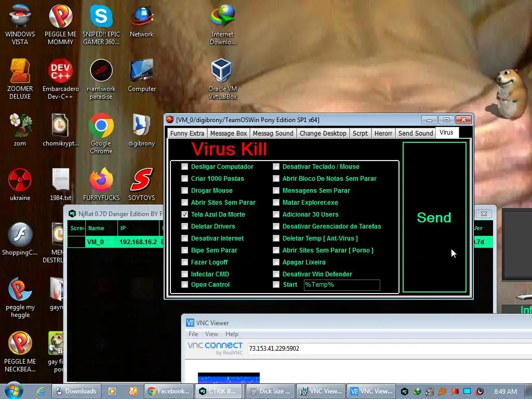Enable Desativar Win Defender checkbox
Screen dimensions: 532x399
pyautogui.click(x=276, y=274)
